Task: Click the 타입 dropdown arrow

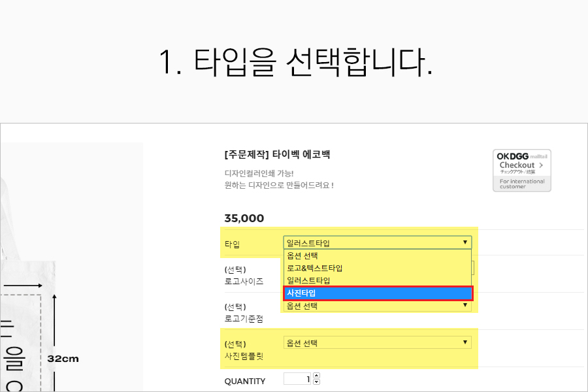Action: click(x=465, y=242)
